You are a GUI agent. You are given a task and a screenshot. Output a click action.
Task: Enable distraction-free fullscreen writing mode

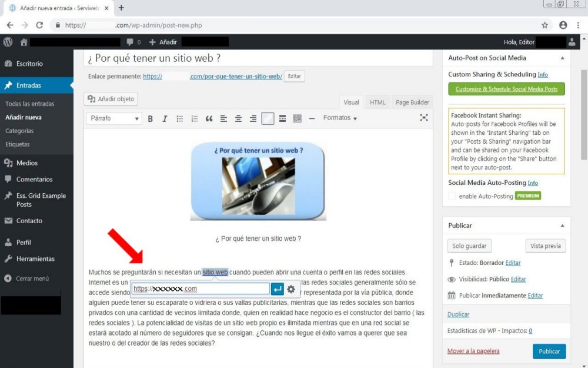click(424, 118)
